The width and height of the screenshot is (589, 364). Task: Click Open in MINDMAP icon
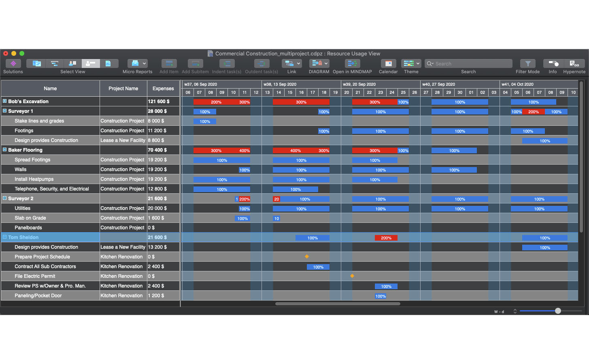[352, 63]
